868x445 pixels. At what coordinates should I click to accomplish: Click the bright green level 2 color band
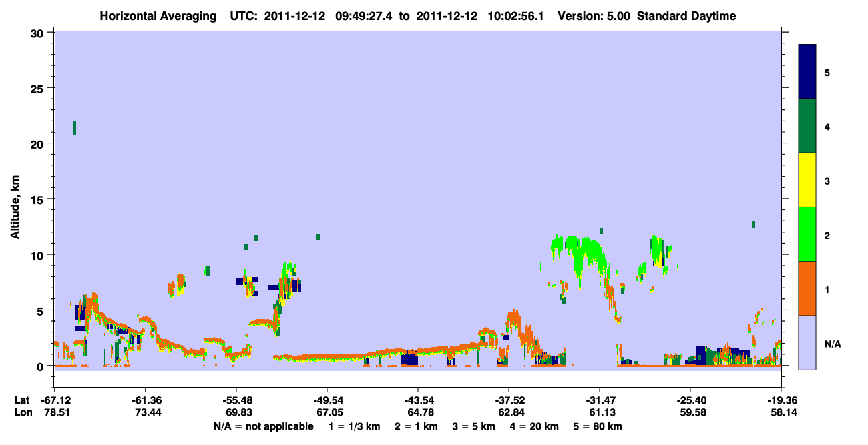807,234
